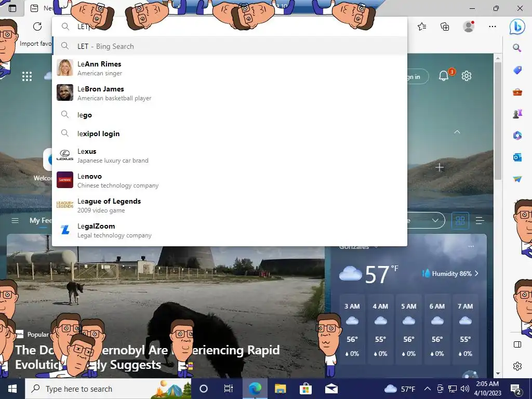Open the profile avatar icon
532x399 pixels.
tap(469, 26)
